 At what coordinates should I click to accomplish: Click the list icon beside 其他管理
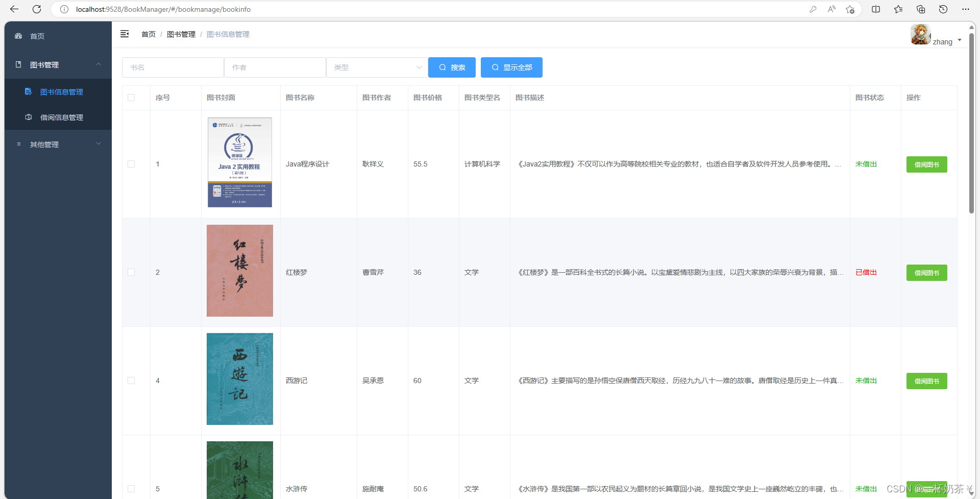19,144
